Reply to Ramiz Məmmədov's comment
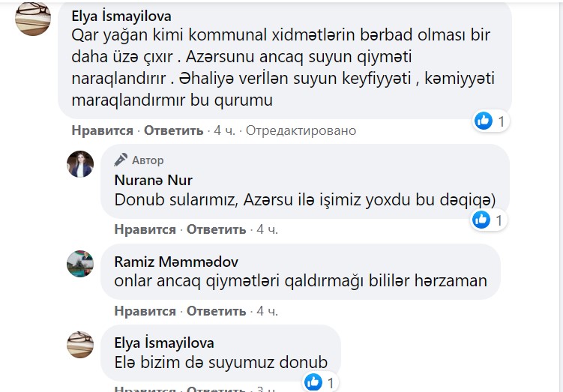This screenshot has width=563, height=392. 216,310
